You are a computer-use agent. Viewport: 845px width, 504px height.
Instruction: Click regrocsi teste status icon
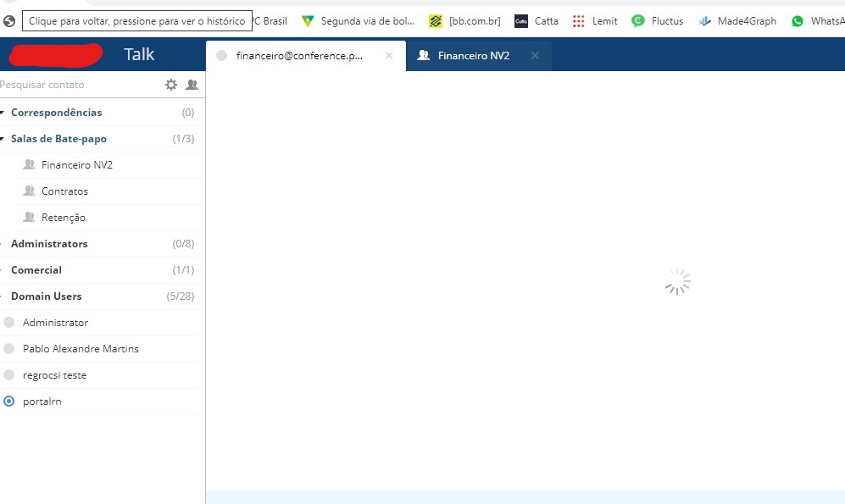pos(8,374)
